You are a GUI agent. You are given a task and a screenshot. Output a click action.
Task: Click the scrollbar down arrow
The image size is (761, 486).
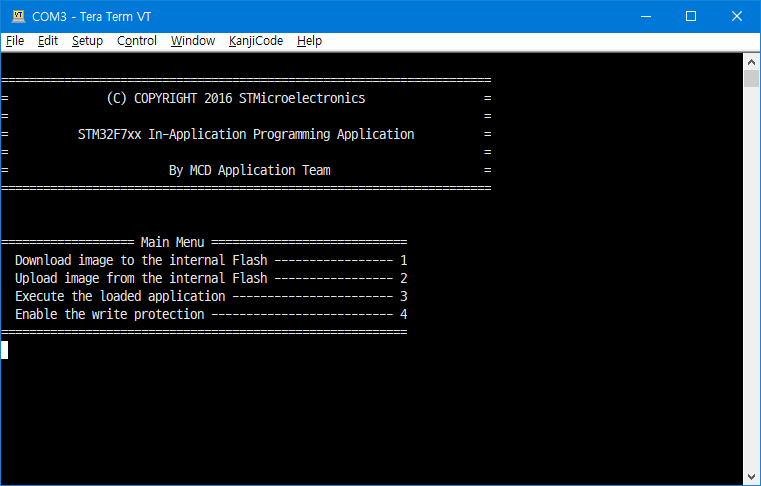(x=751, y=476)
